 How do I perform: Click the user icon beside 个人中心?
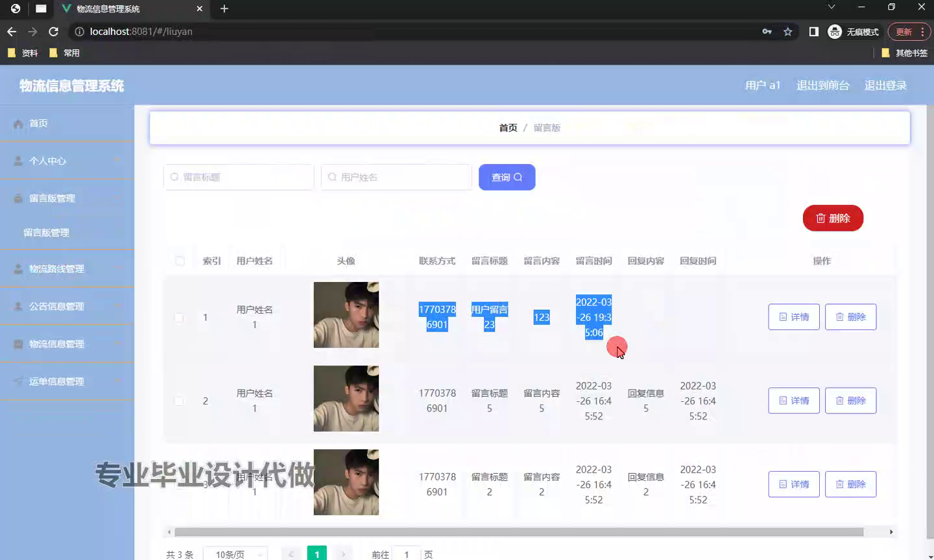(18, 161)
